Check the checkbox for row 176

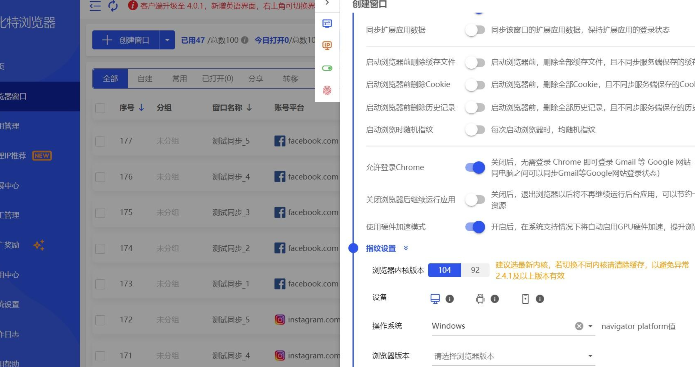click(x=100, y=177)
